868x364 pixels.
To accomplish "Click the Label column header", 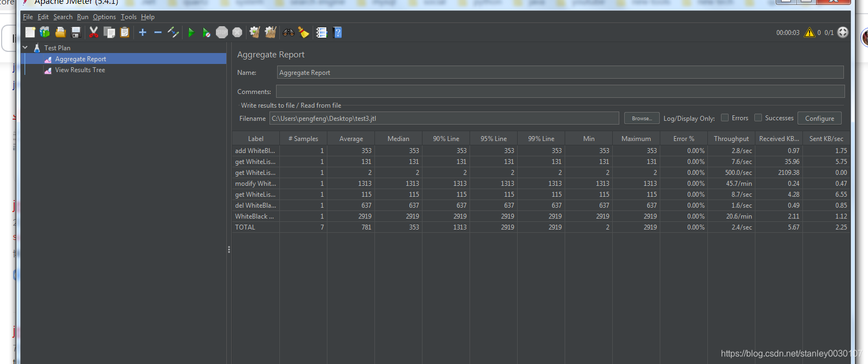I will pos(256,139).
